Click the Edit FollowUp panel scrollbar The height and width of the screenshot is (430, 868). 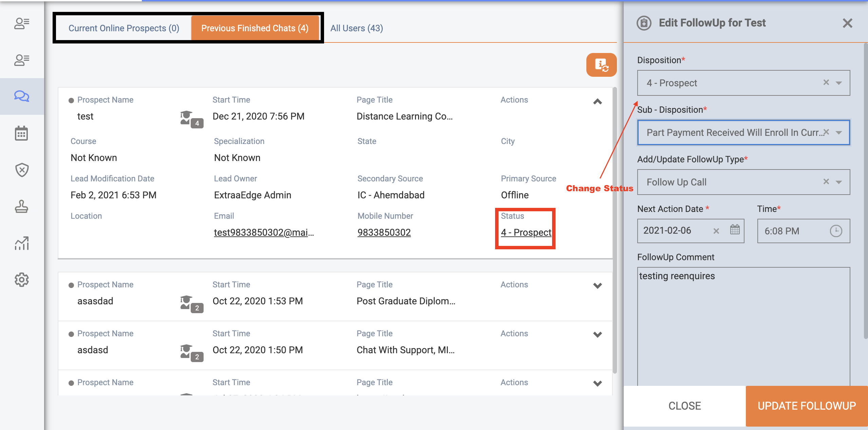pos(866,190)
